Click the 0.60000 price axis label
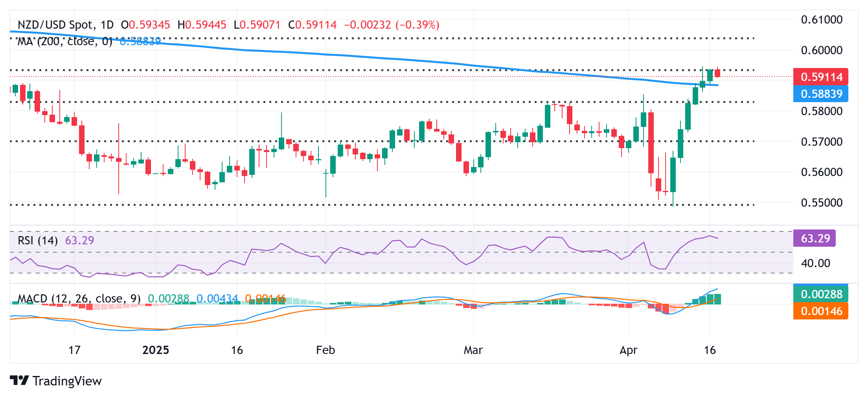This screenshot has height=398, width=868. (x=822, y=50)
